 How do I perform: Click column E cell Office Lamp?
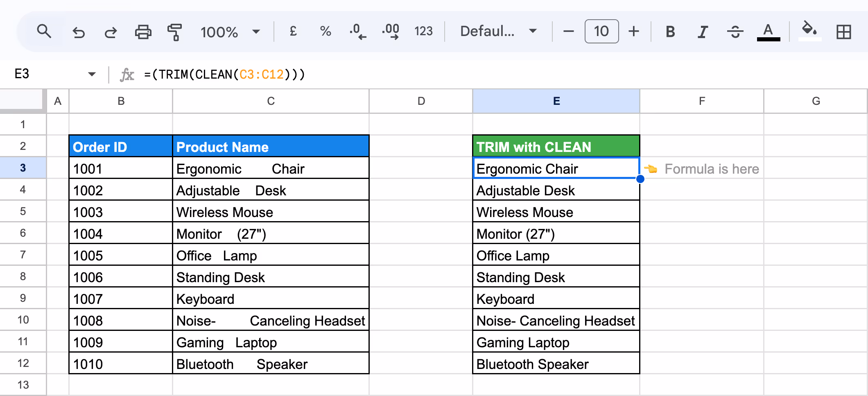[556, 255]
